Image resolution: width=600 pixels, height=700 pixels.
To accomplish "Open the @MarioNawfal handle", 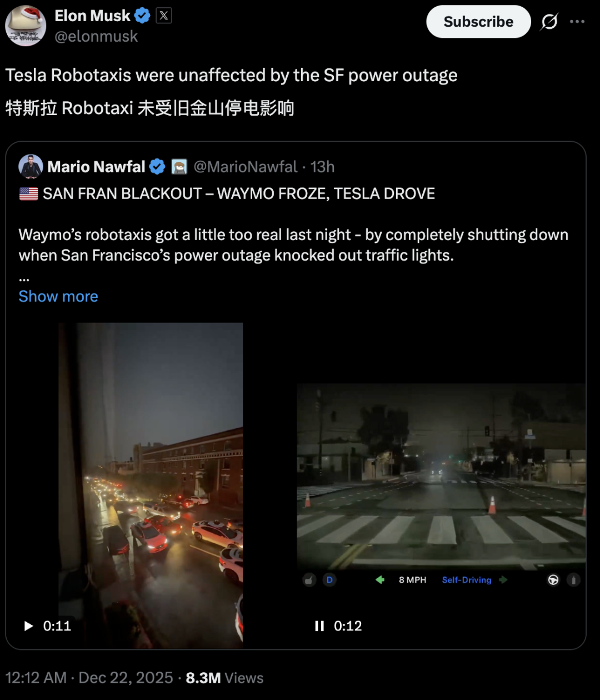I will (x=245, y=167).
